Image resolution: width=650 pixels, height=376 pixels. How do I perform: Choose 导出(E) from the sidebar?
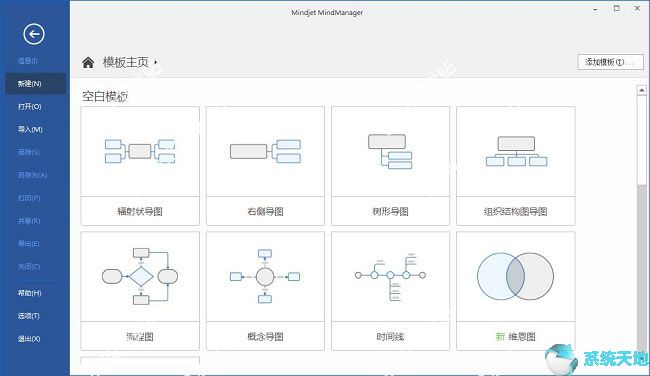click(x=28, y=243)
